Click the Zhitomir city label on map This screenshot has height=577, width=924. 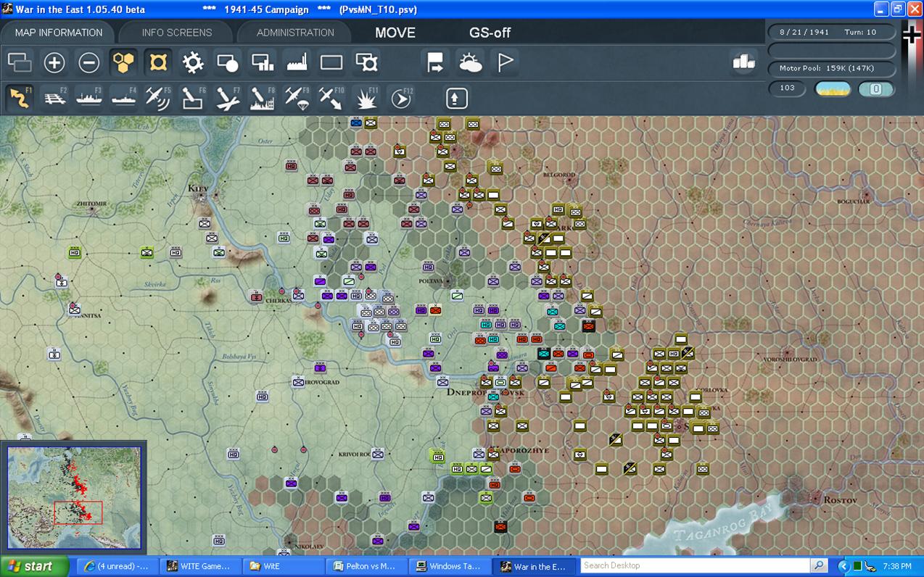coord(92,204)
